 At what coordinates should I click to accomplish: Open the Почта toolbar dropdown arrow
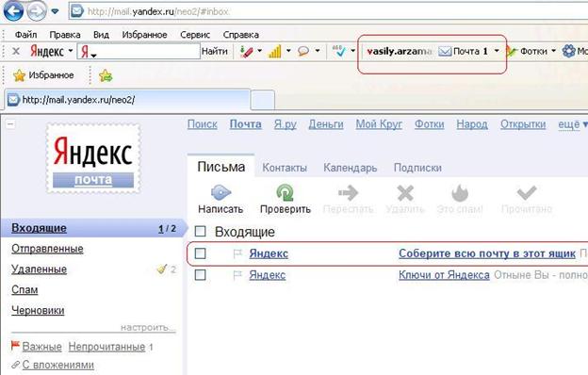tap(497, 51)
